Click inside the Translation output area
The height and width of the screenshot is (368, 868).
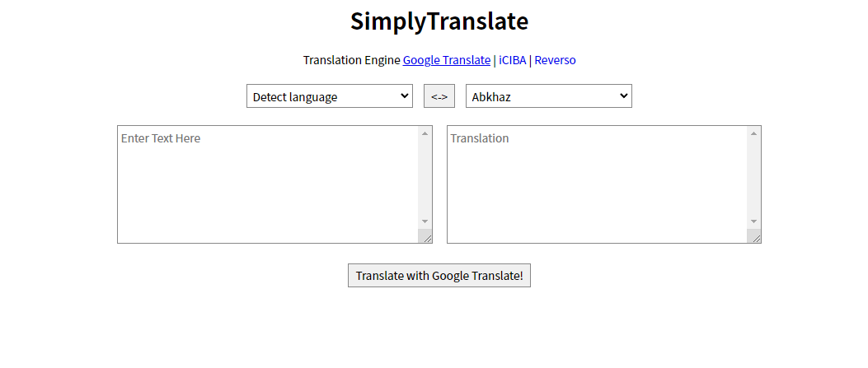(596, 184)
